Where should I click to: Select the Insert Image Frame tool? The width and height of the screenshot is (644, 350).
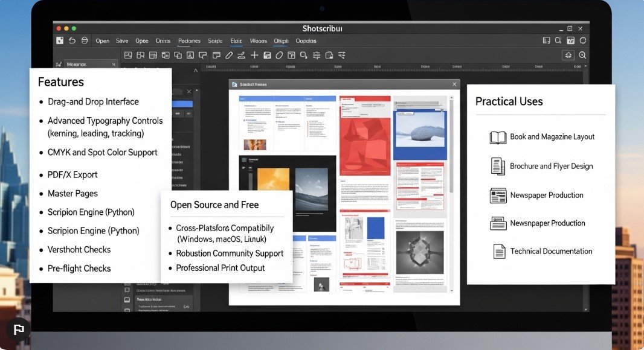tap(127, 55)
